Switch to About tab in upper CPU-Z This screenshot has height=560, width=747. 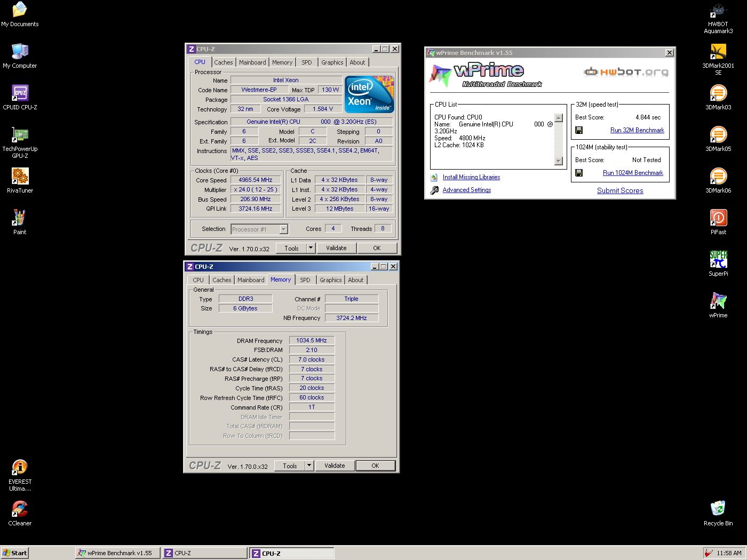[357, 62]
